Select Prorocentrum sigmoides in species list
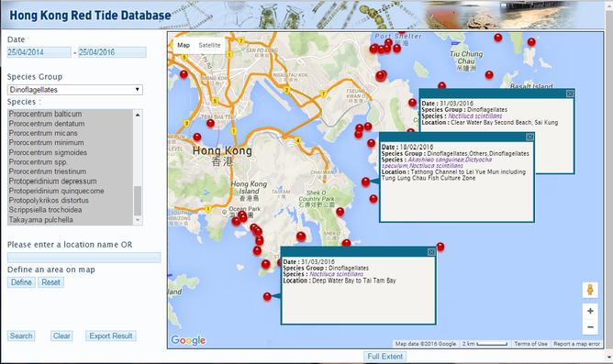 click(71, 152)
